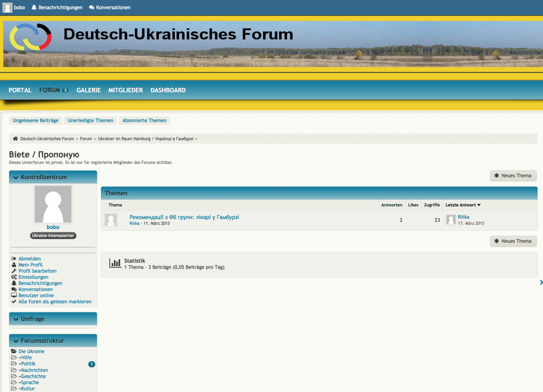Open the Forum breadcrumb link

point(86,139)
